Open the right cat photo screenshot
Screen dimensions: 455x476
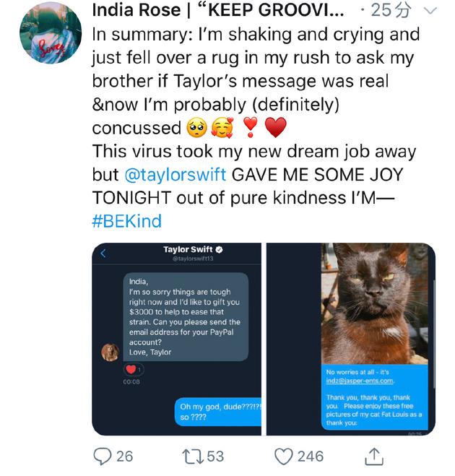[x=351, y=339]
